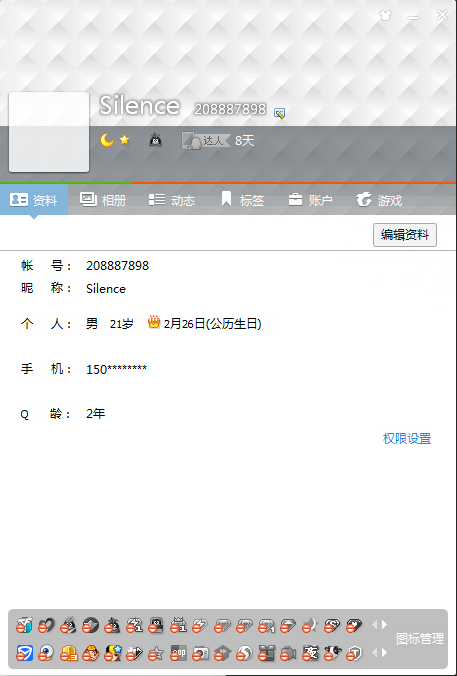The width and height of the screenshot is (457, 676).
Task: Click the linked hearts service icon
Action: click(x=46, y=625)
